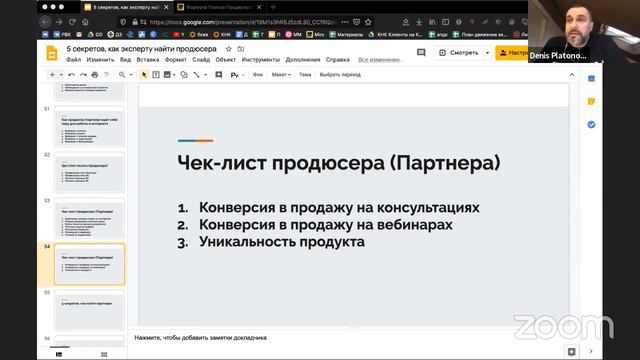Screen dimensions: 640x360
Task: Open the Объект menu
Action: (226, 60)
